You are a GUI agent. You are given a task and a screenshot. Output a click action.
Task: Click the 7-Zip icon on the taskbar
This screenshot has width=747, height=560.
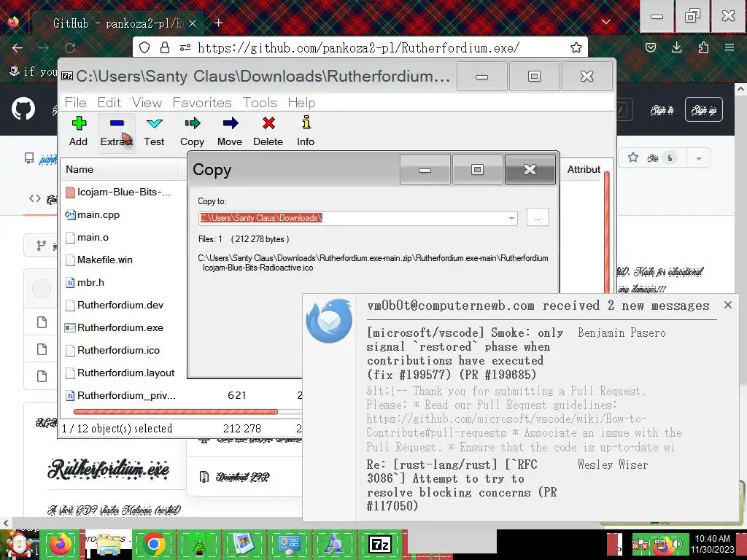(x=379, y=544)
